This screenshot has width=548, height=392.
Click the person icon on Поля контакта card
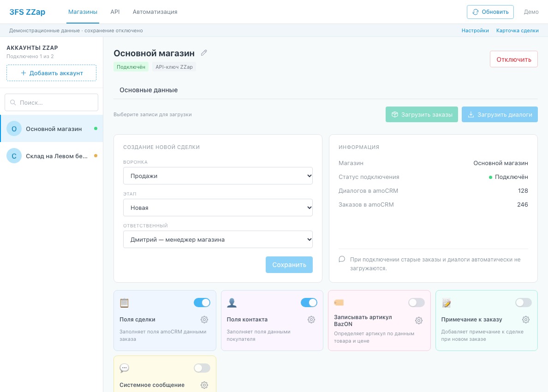[232, 303]
